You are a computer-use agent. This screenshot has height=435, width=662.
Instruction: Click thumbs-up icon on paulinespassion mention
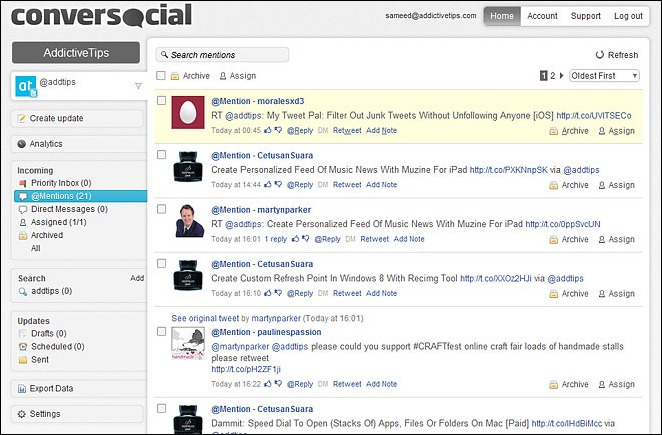pyautogui.click(x=268, y=384)
